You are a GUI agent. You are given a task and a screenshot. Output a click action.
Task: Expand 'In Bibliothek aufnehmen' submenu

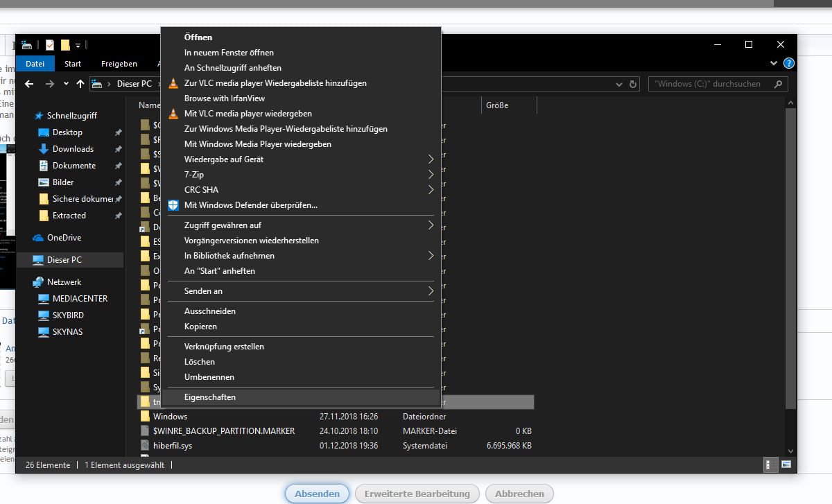tap(300, 256)
